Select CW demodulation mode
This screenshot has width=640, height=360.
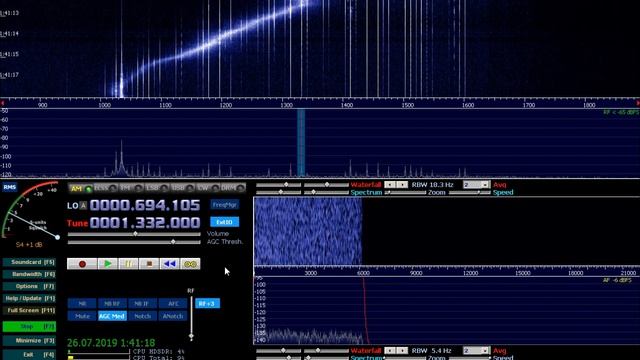point(208,188)
